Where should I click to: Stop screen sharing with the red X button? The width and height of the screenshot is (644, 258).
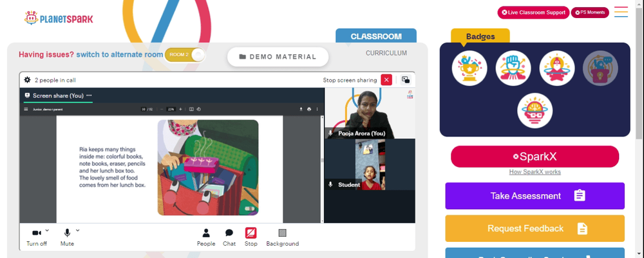386,80
